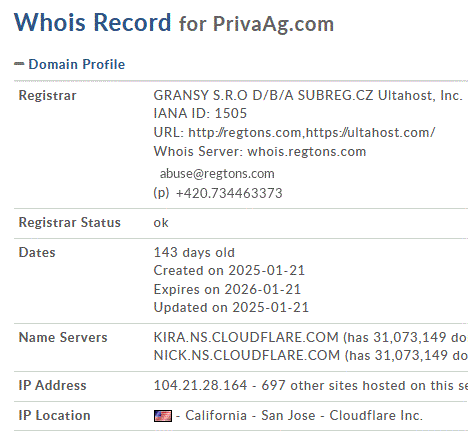Open the Whois Record for PrivaAg.com heading

click(174, 23)
